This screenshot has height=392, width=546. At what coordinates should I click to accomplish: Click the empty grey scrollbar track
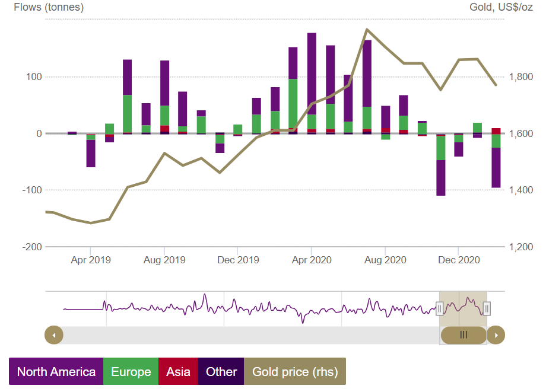[249, 335]
